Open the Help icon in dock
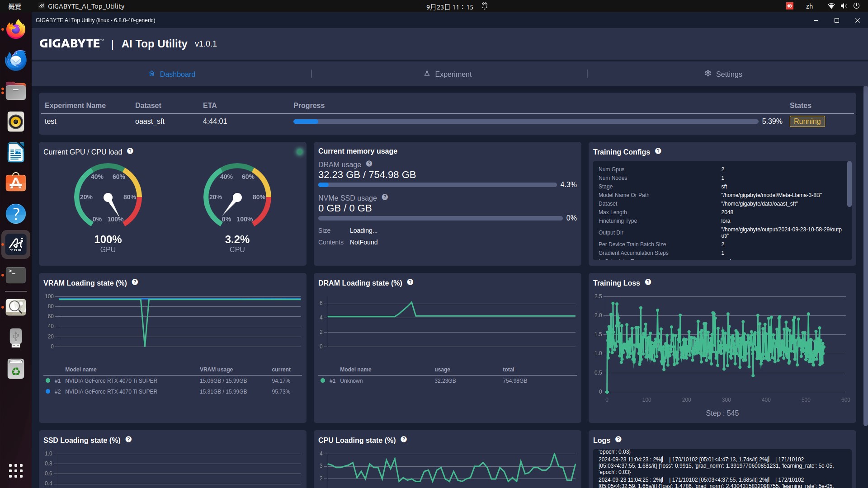The height and width of the screenshot is (488, 868). pos(16,214)
